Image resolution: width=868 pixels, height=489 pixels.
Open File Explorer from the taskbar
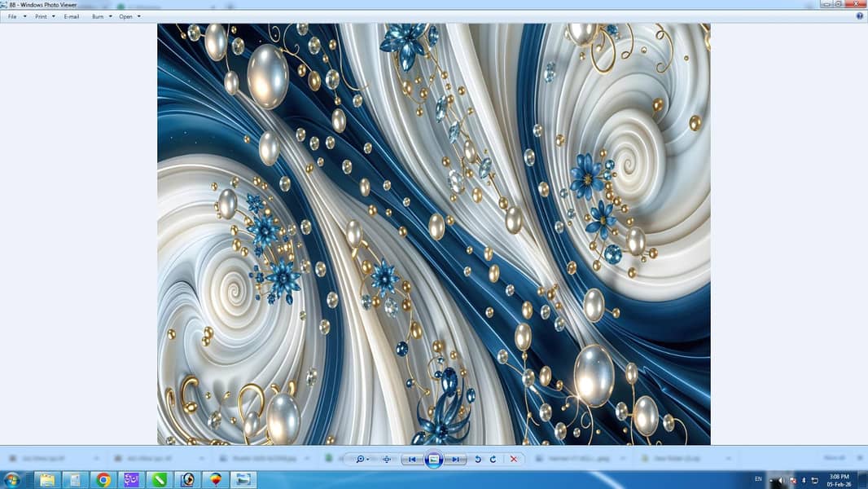[47, 479]
